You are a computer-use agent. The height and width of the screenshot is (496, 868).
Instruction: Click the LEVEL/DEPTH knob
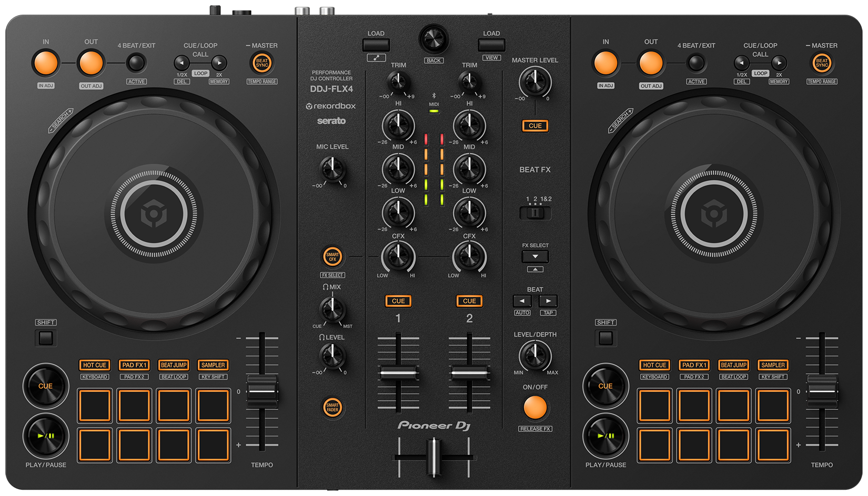click(535, 356)
